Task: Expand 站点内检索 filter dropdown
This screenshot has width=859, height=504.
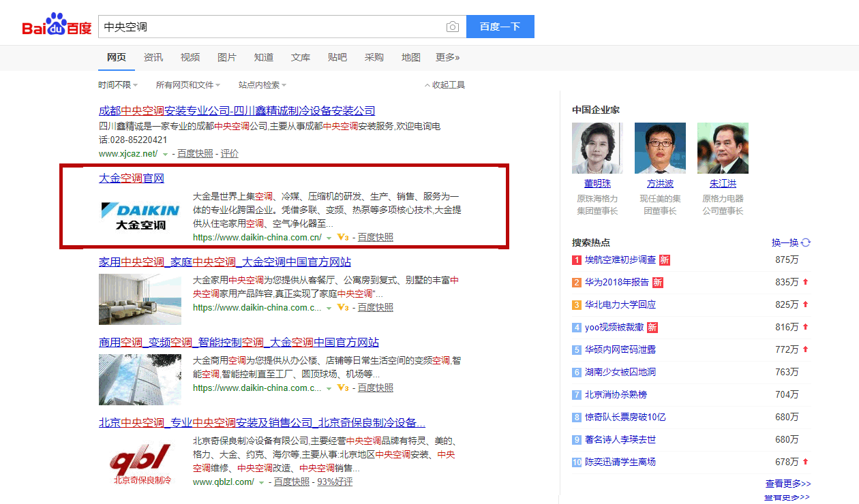Action: [x=262, y=85]
